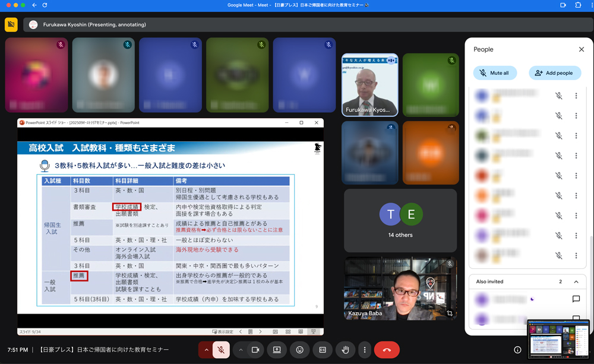This screenshot has width=594, height=364.
Task: Open more actions for first participant in list
Action: tap(576, 96)
